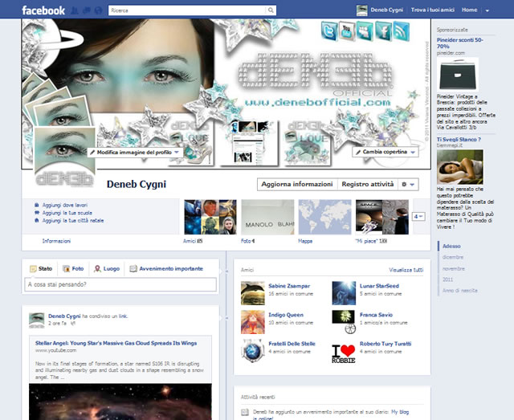Click the post audience icon beside 2 ore fa
Viewport: 514px width, 420px height.
tap(73, 324)
